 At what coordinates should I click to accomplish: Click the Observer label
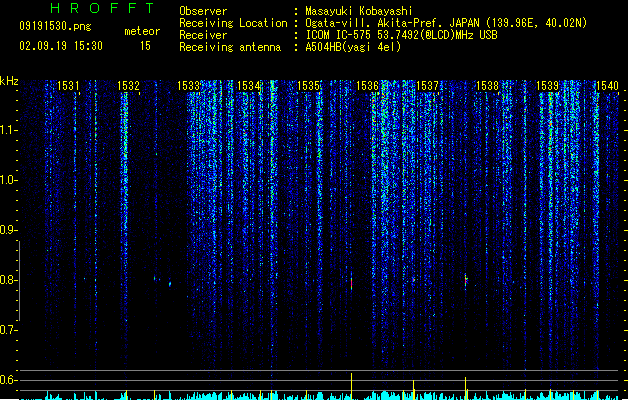pyautogui.click(x=203, y=11)
